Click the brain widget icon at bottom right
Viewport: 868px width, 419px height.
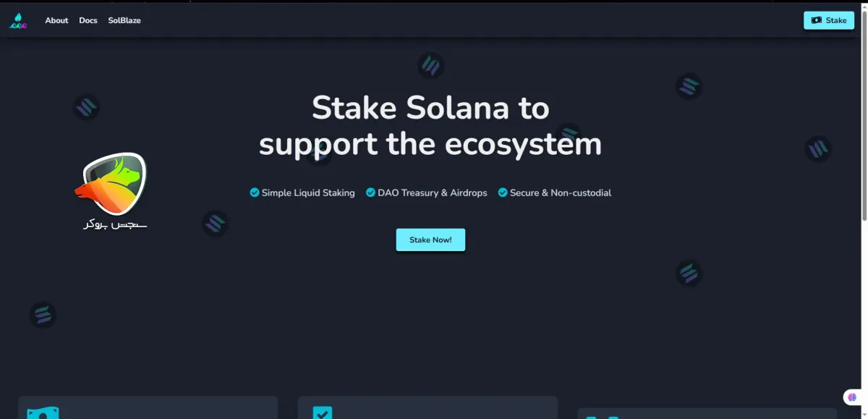[x=852, y=397]
